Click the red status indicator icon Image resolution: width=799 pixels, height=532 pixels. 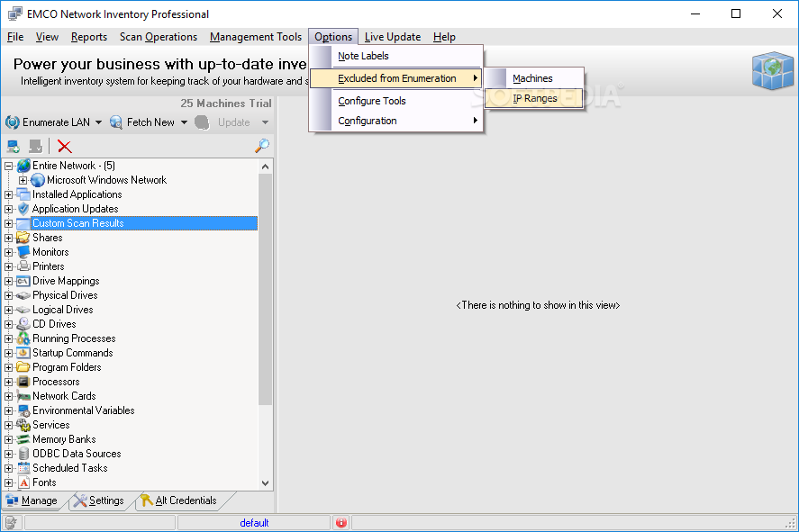click(x=340, y=522)
